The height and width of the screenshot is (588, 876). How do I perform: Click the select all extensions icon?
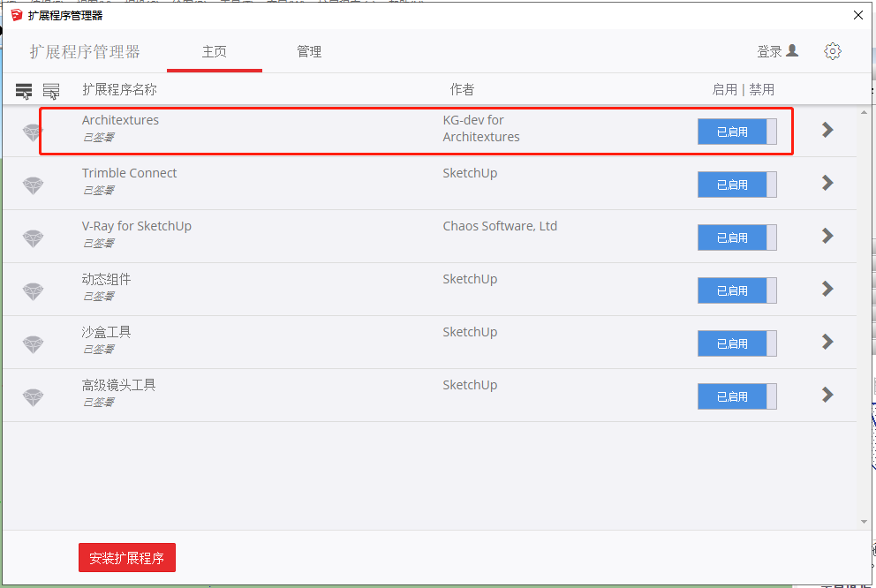24,91
